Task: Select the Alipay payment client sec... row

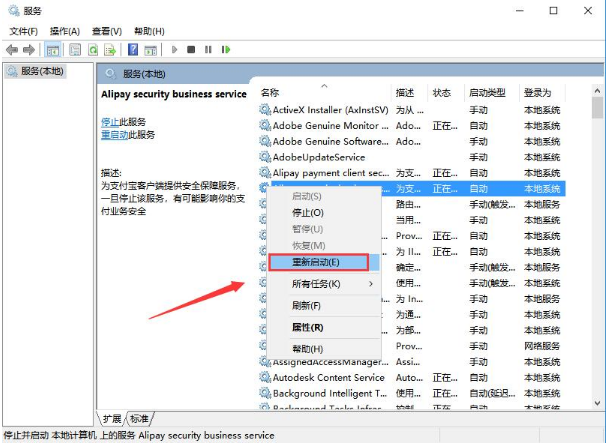Action: pos(412,173)
